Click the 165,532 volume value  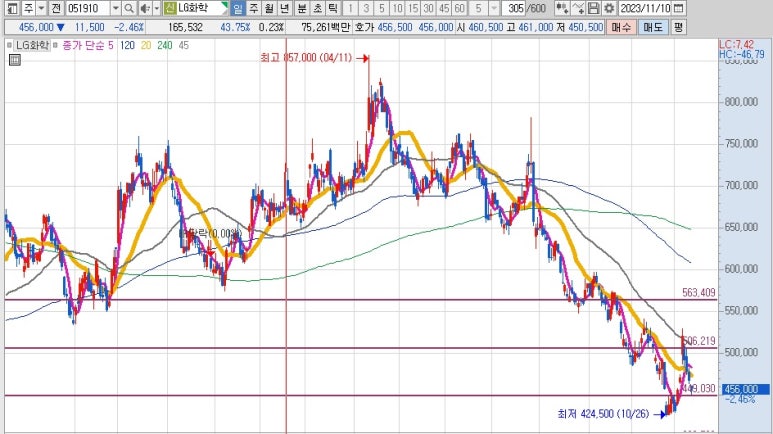click(185, 27)
